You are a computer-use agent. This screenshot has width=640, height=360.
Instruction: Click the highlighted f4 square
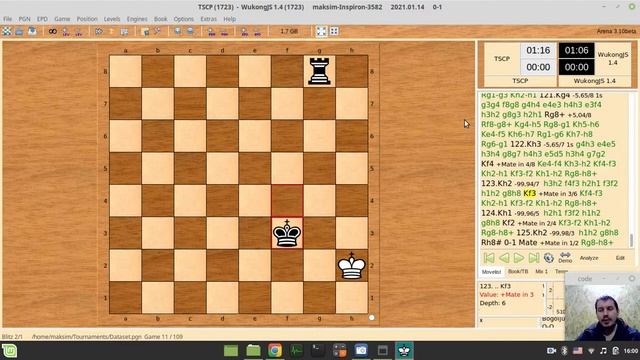[x=287, y=201]
